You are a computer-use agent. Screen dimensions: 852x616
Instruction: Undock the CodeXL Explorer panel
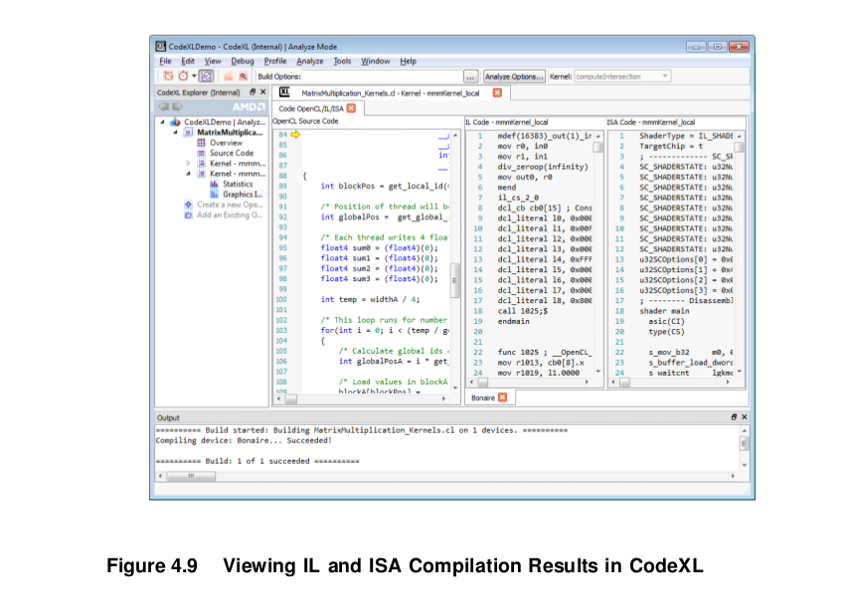pyautogui.click(x=253, y=91)
